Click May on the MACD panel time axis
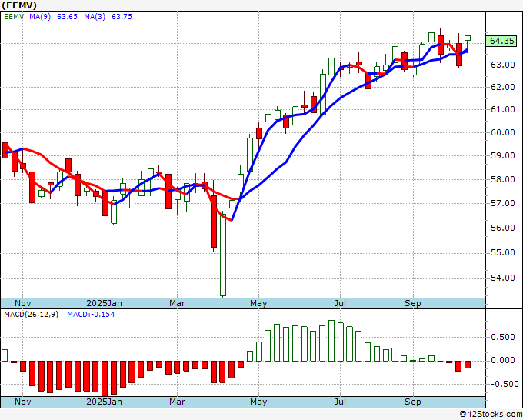 pyautogui.click(x=258, y=402)
